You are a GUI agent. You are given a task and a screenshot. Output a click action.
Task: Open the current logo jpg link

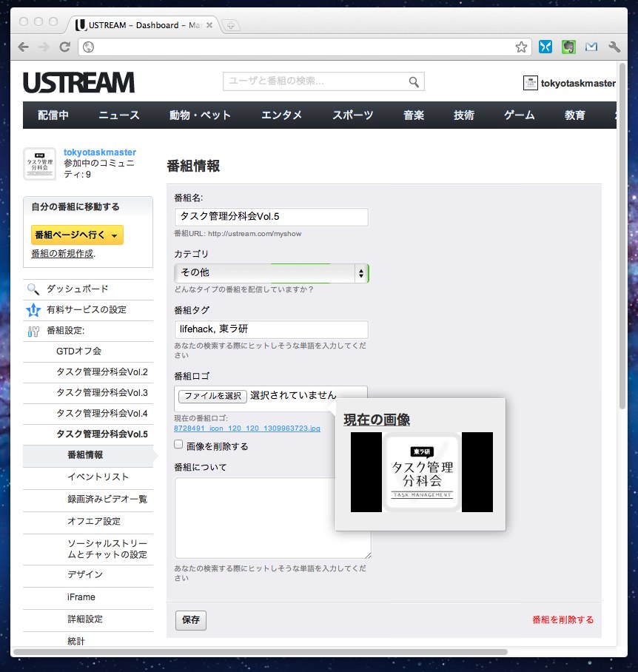[246, 429]
